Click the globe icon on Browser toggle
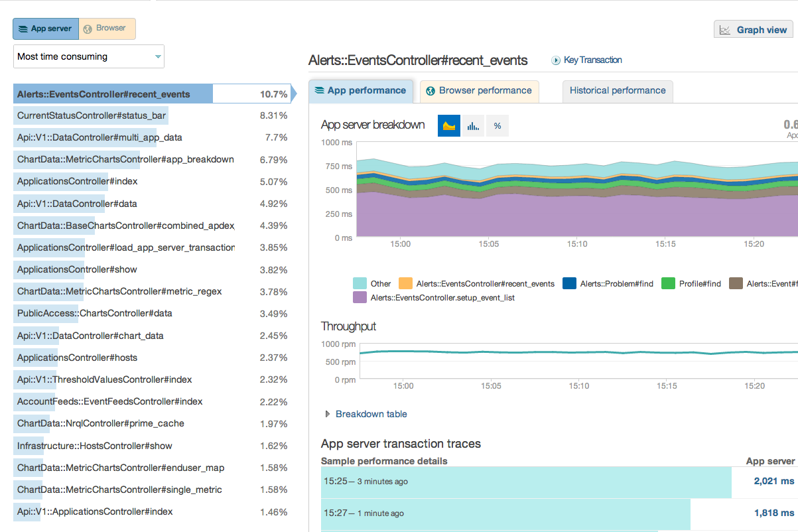This screenshot has height=532, width=798. (88, 29)
